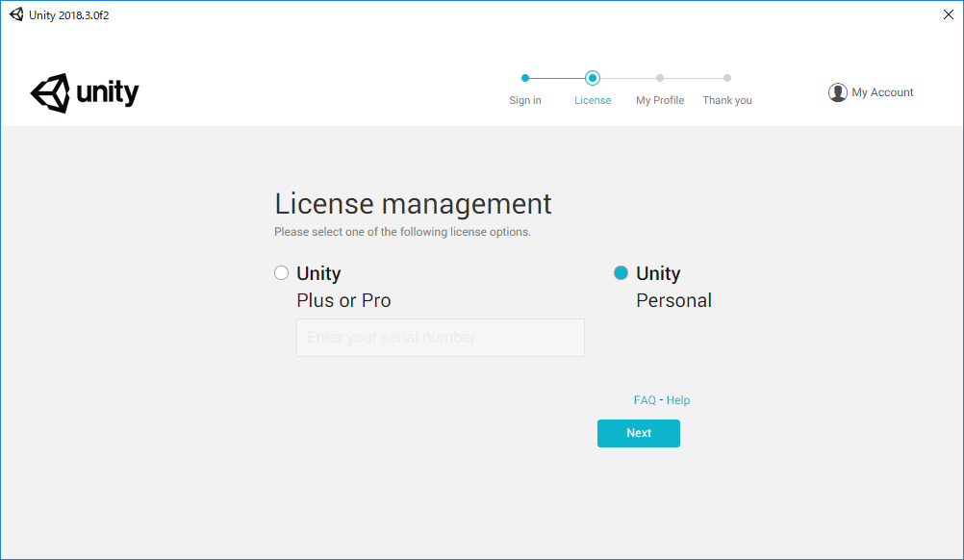Open the FAQ link

tap(643, 399)
